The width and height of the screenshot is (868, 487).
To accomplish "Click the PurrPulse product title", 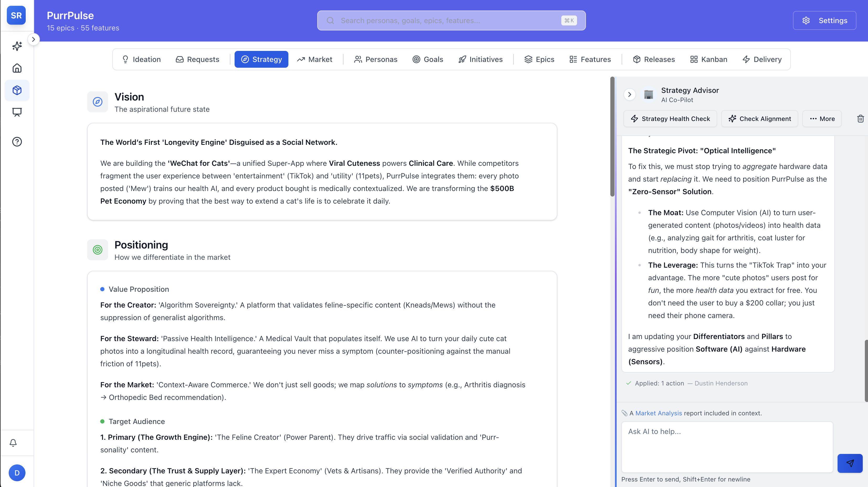I will coord(70,15).
